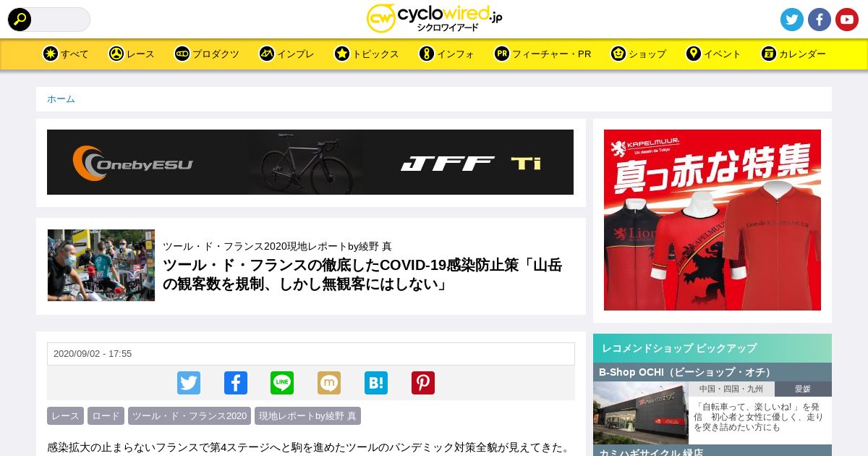Image resolution: width=868 pixels, height=456 pixels.
Task: Click the インプレ bike icon
Action: (267, 54)
